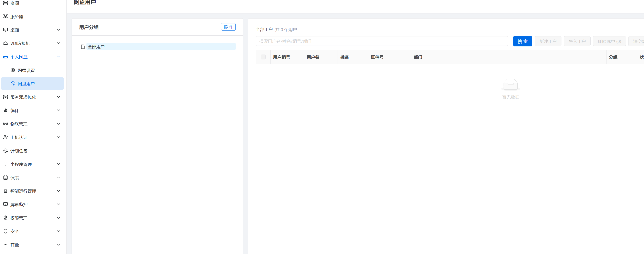The width and height of the screenshot is (644, 254).
Task: Expand the 课表 menu chevron
Action: pyautogui.click(x=59, y=177)
